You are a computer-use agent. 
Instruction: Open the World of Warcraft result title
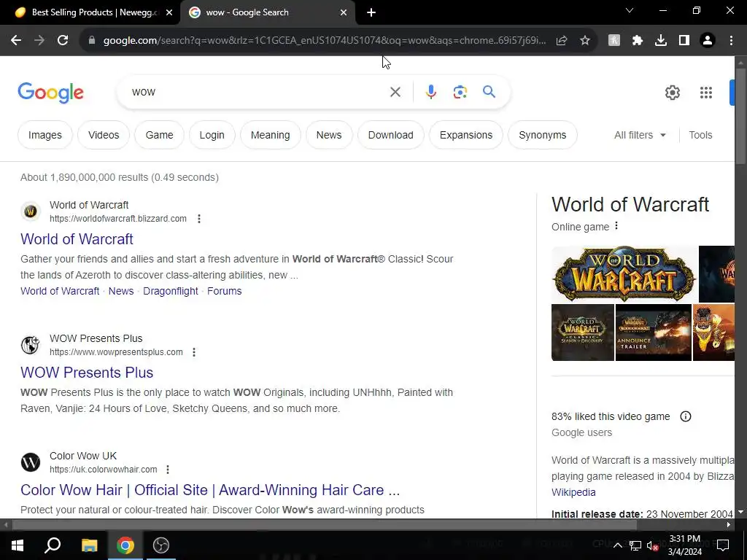(77, 239)
